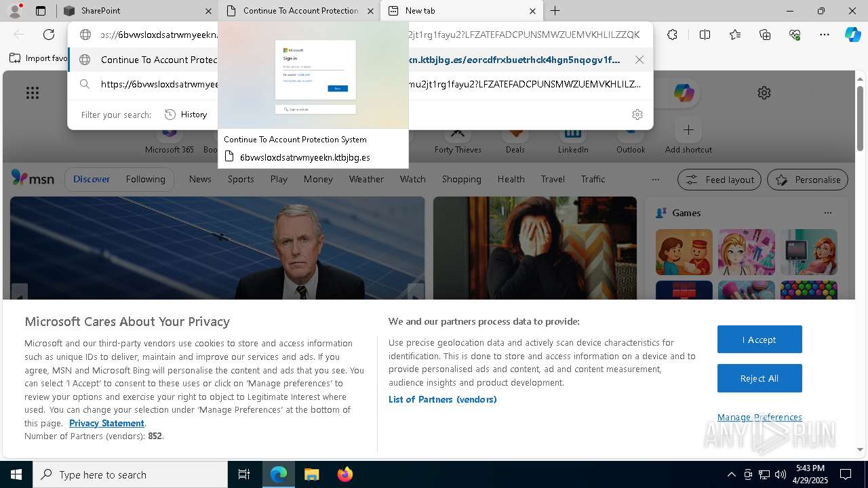Open the Edge profile icon
Image resolution: width=868 pixels, height=488 pixels.
(x=15, y=10)
